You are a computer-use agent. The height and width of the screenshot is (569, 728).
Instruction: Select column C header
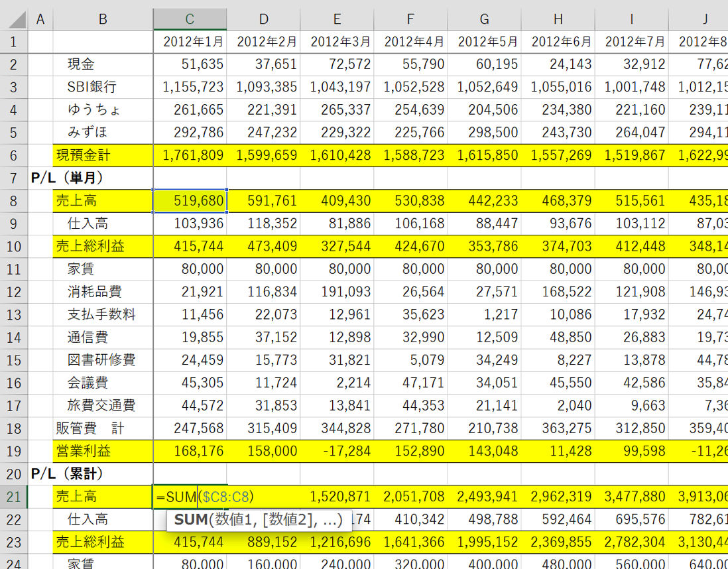pyautogui.click(x=190, y=19)
